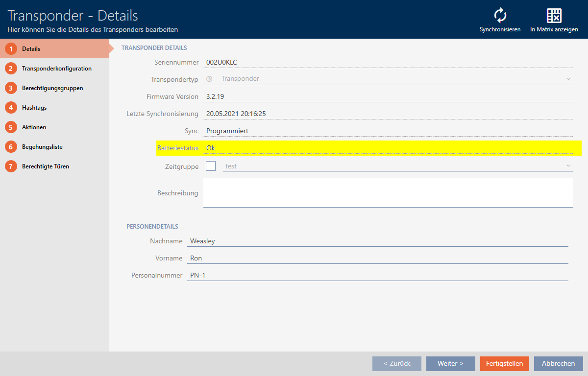Select step 4 numbered circle icon

pos(11,108)
